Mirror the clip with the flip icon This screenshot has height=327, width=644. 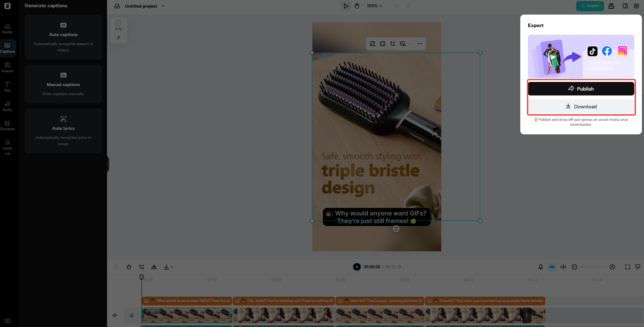(x=154, y=267)
